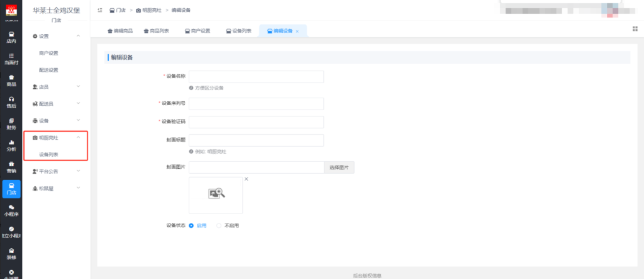Open 设备列表 under 明厨亮灶 in the sidebar
Viewport: 644px width, 279px height.
point(48,155)
